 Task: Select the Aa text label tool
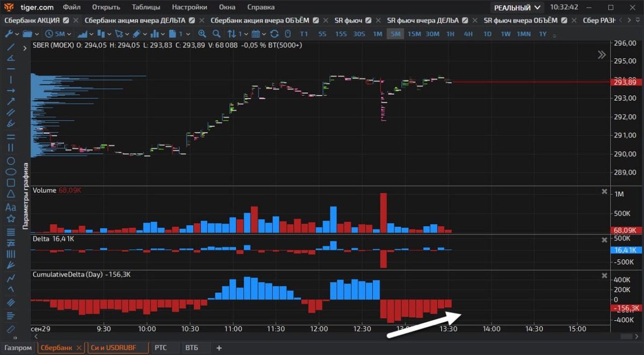coord(11,207)
